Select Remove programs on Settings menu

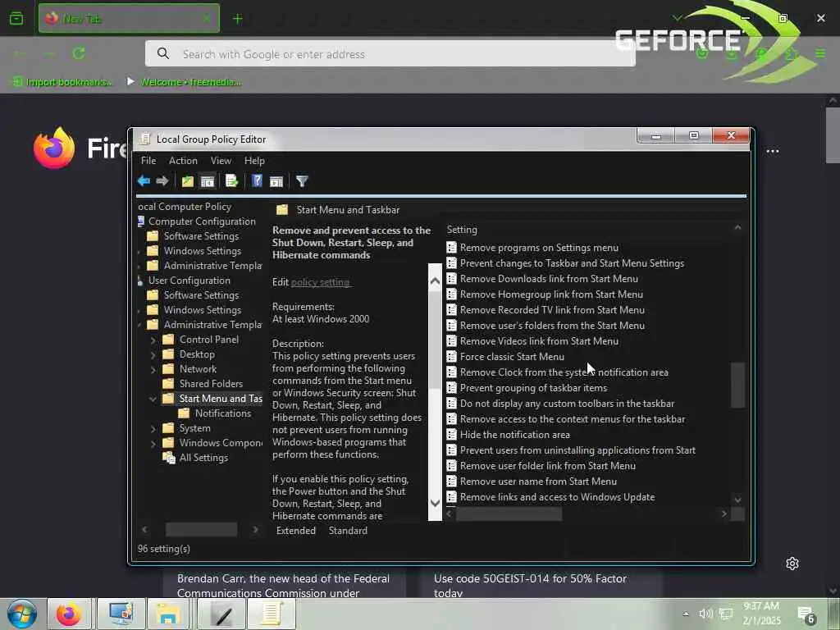pos(539,248)
